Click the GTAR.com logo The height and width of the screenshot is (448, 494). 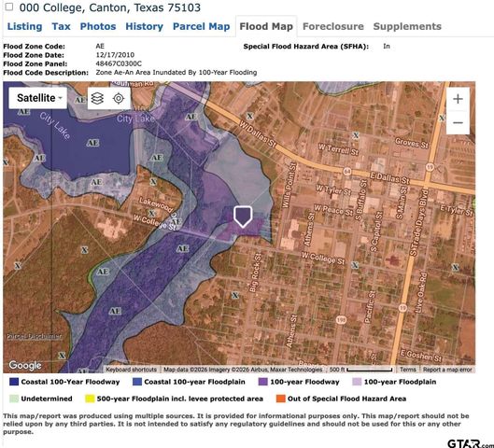(471, 443)
